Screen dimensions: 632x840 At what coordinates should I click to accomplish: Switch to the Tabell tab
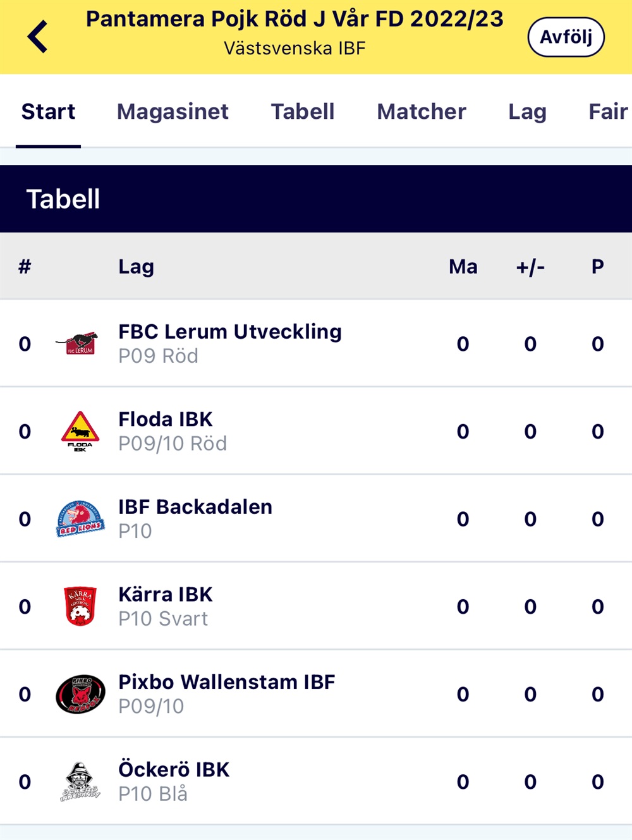click(x=303, y=111)
